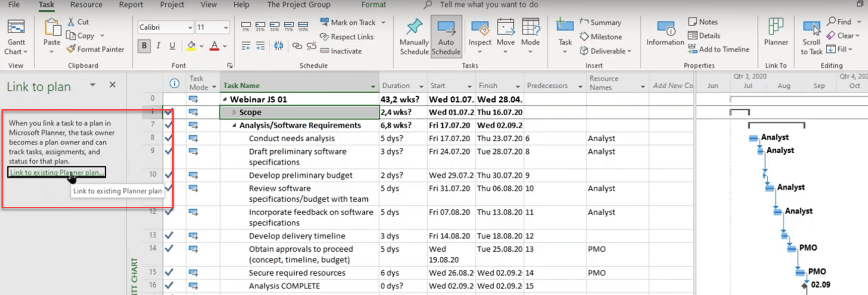868x295 pixels.
Task: Toggle Bold formatting
Action: pyautogui.click(x=144, y=46)
